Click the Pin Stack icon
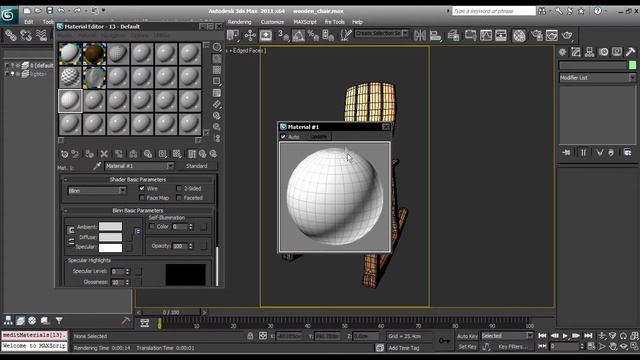 566,152
